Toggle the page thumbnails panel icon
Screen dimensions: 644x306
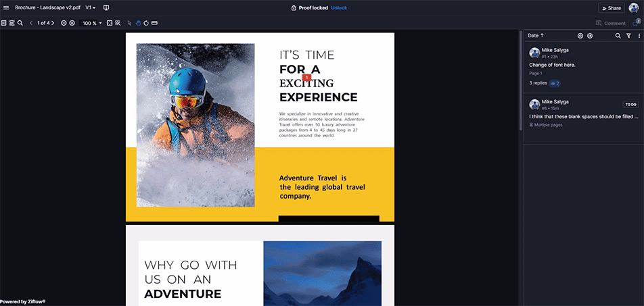(3, 23)
